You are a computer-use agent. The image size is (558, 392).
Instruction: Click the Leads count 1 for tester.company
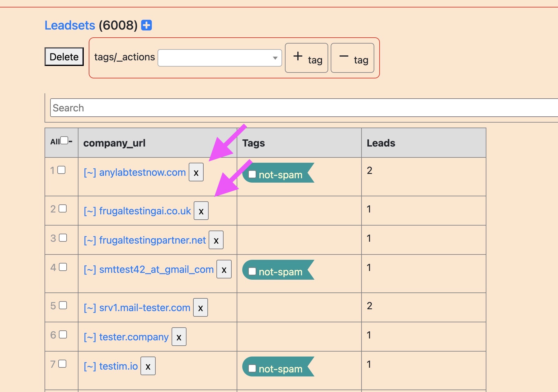pos(369,335)
